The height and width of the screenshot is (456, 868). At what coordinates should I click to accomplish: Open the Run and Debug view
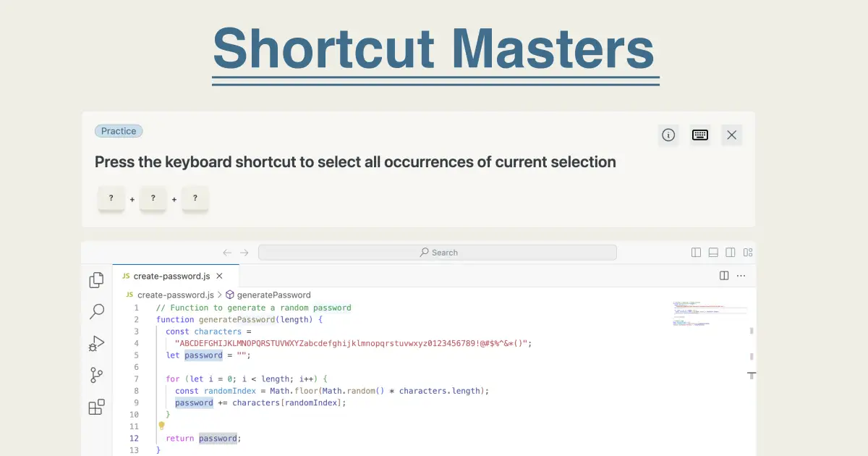[96, 343]
